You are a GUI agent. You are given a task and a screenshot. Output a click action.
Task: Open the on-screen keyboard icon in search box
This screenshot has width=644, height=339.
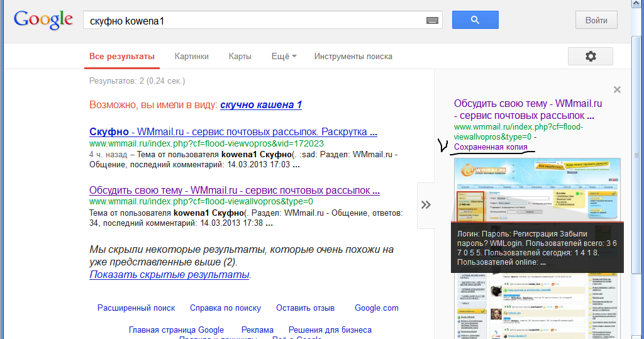point(432,21)
